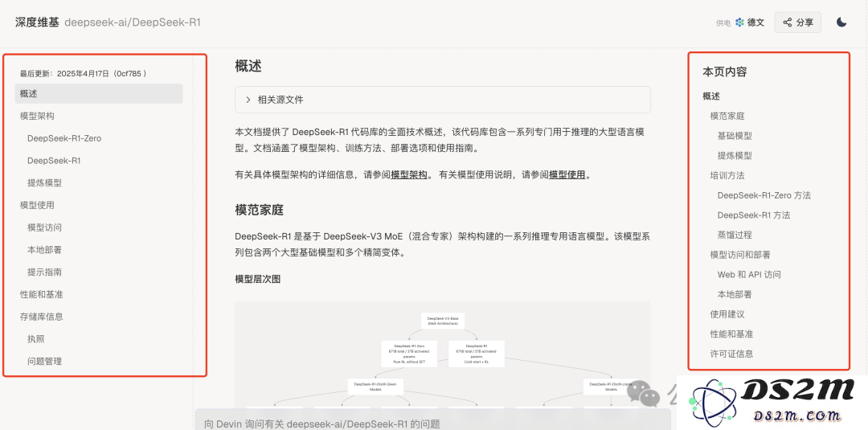This screenshot has width=868, height=430.
Task: Open 提示指南 in the left sidebar
Action: point(44,272)
